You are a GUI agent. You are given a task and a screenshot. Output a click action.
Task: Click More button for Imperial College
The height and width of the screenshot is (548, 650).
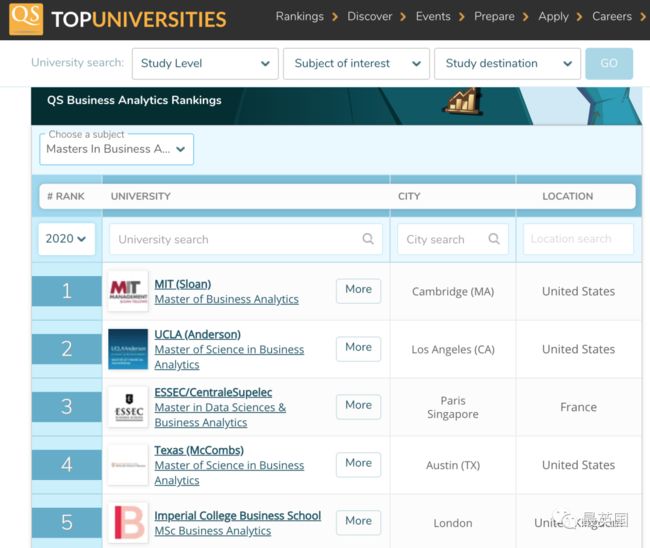pos(359,522)
